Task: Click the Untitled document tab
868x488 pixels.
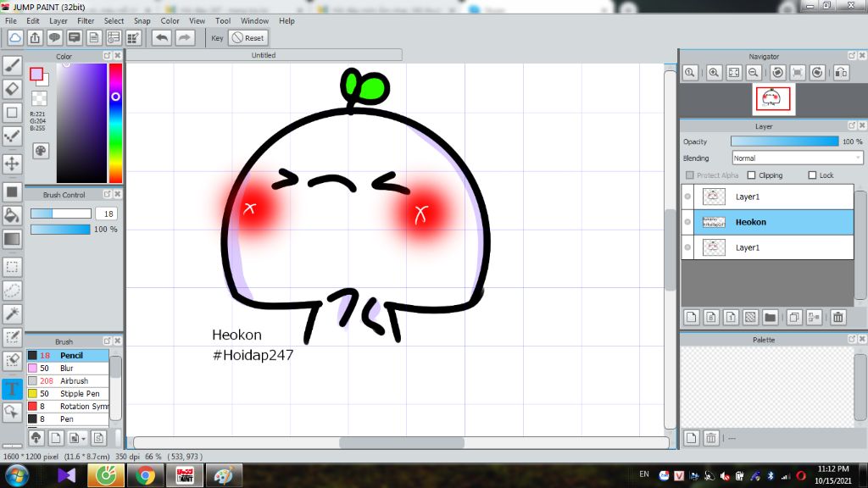Action: coord(264,55)
